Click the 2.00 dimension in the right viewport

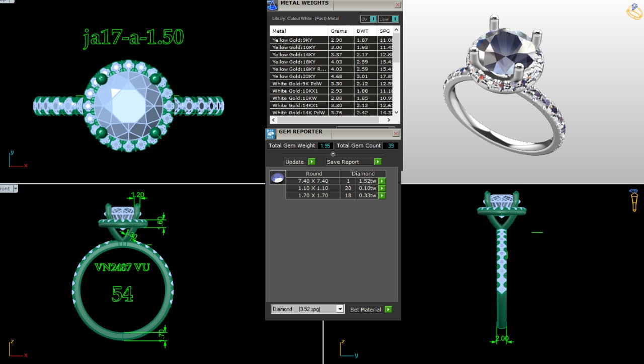pyautogui.click(x=502, y=338)
